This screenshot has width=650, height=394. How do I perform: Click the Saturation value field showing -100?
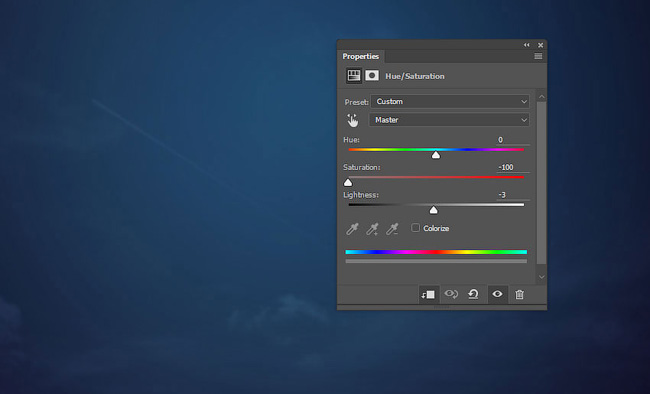click(513, 167)
